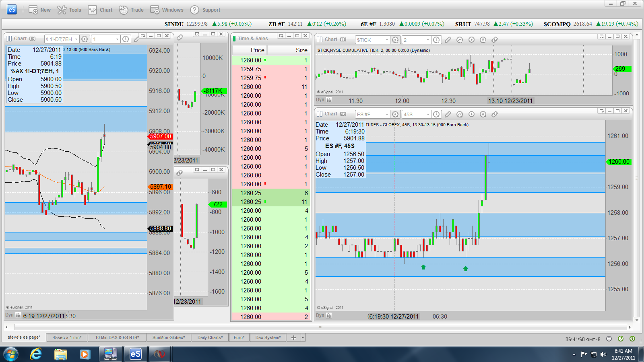Open studies icon in ES #F chart toolbar
The height and width of the screenshot is (362, 644).
click(x=460, y=114)
